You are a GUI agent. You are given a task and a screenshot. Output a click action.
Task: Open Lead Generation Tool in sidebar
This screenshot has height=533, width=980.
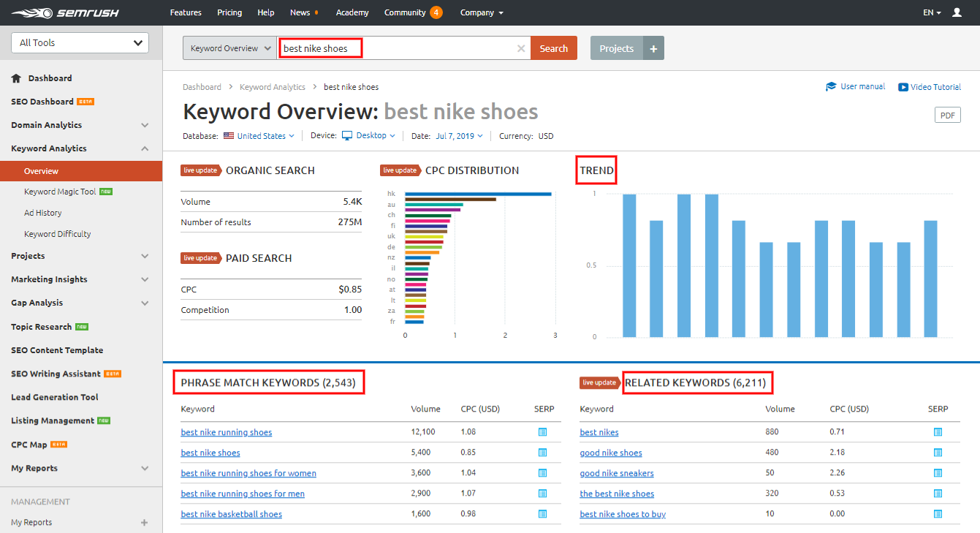tap(55, 397)
